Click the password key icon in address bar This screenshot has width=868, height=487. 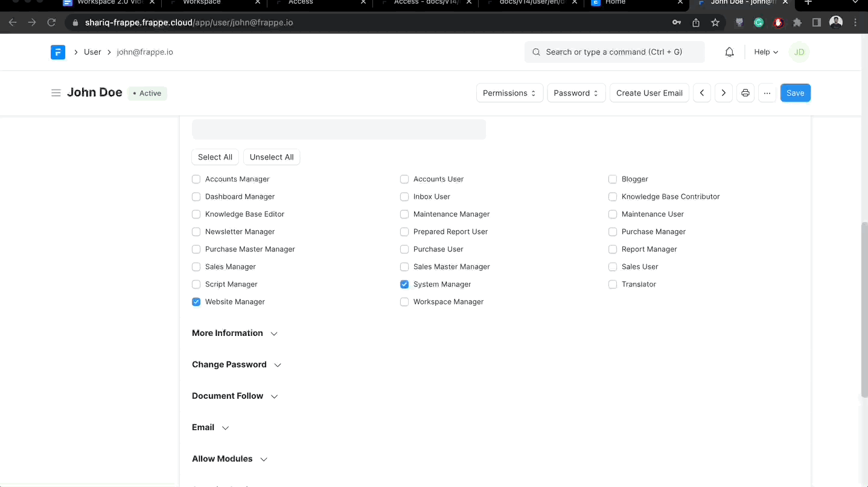[677, 22]
